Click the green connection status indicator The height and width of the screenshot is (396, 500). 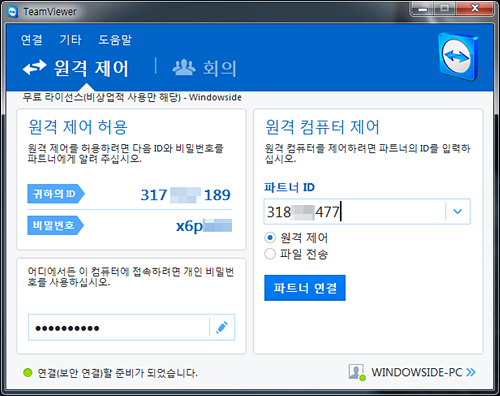pos(28,373)
